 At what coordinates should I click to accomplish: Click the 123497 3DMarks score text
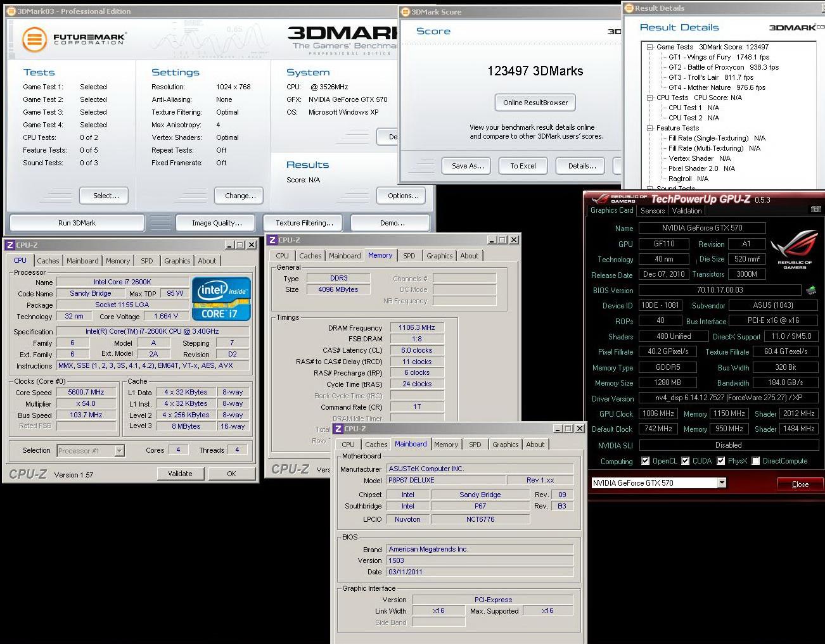(x=535, y=71)
